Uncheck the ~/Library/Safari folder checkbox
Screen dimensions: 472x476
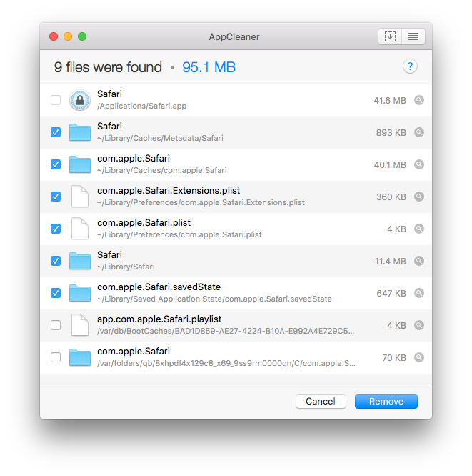click(x=56, y=261)
